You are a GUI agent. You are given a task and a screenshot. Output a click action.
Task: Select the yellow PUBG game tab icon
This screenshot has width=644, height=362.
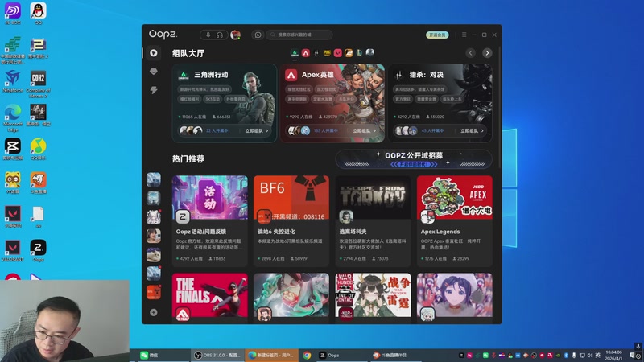click(x=327, y=53)
